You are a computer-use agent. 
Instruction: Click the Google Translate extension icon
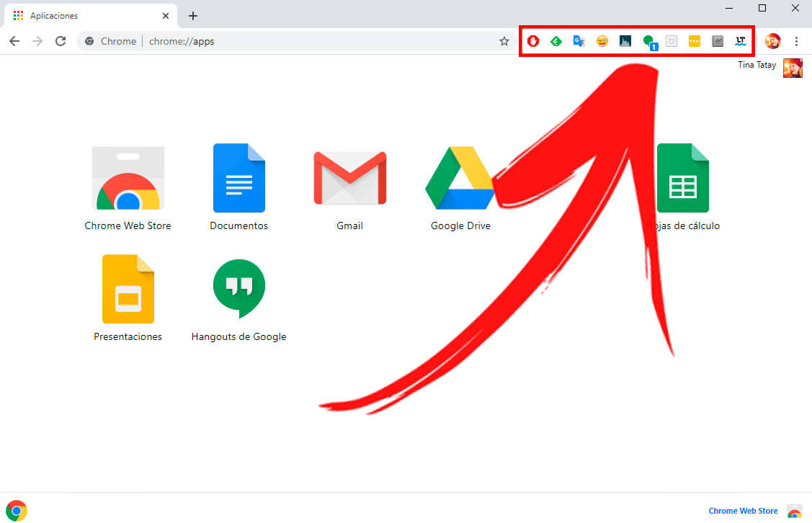tap(579, 41)
